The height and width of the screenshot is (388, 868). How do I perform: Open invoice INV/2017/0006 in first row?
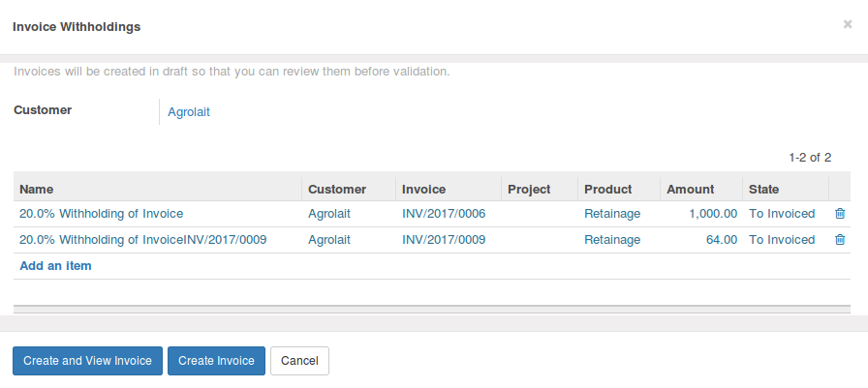(x=444, y=213)
